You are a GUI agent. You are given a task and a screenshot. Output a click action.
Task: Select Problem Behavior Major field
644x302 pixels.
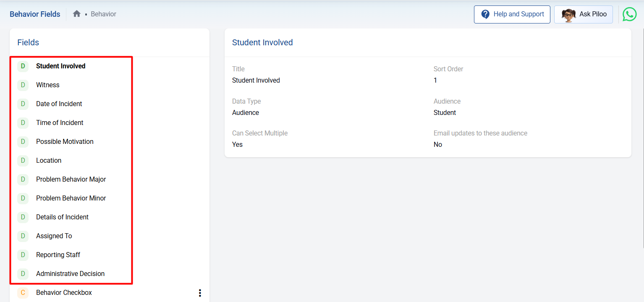pyautogui.click(x=71, y=179)
